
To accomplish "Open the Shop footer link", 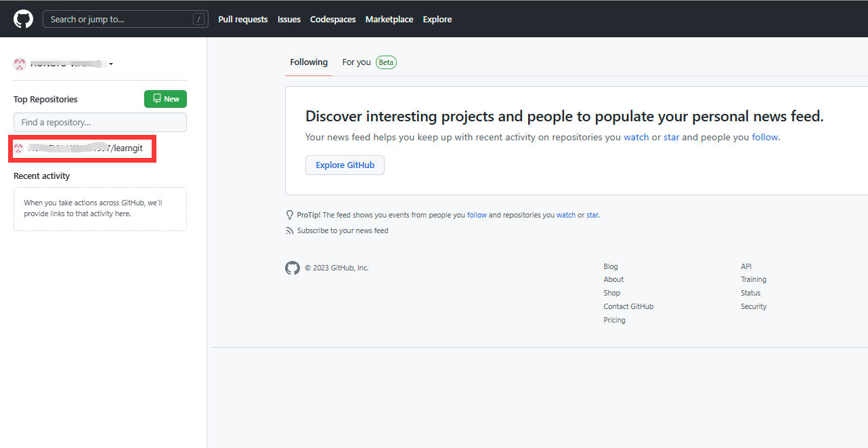I will click(x=612, y=293).
